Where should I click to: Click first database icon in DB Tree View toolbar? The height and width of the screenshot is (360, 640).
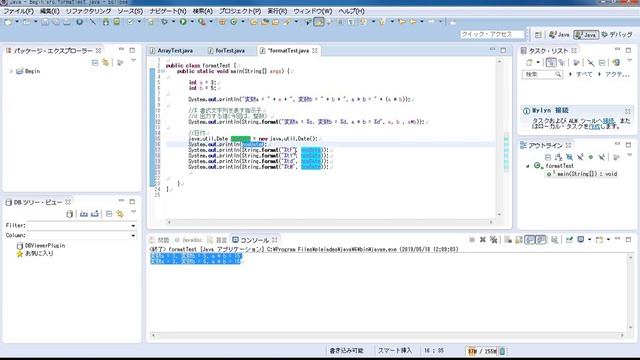[x=70, y=213]
